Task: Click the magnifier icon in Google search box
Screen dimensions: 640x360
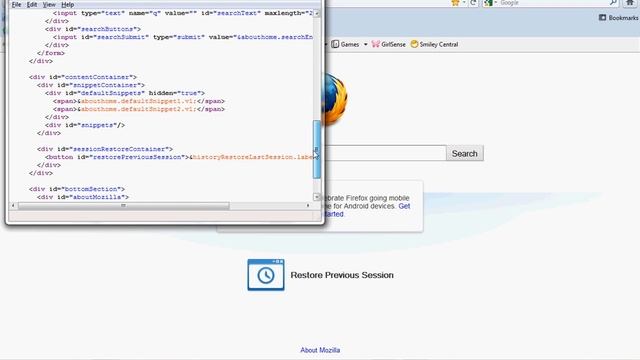Action: [x=613, y=3]
